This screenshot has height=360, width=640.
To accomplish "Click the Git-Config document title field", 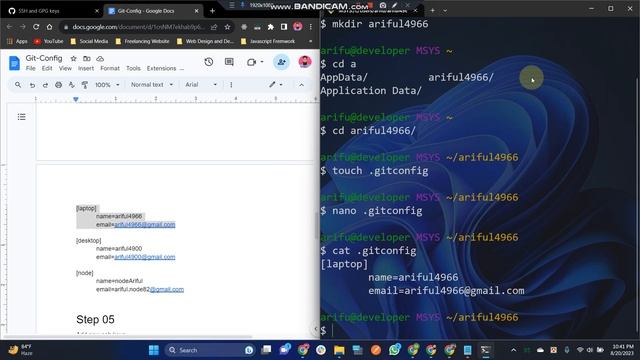I will click(44, 58).
